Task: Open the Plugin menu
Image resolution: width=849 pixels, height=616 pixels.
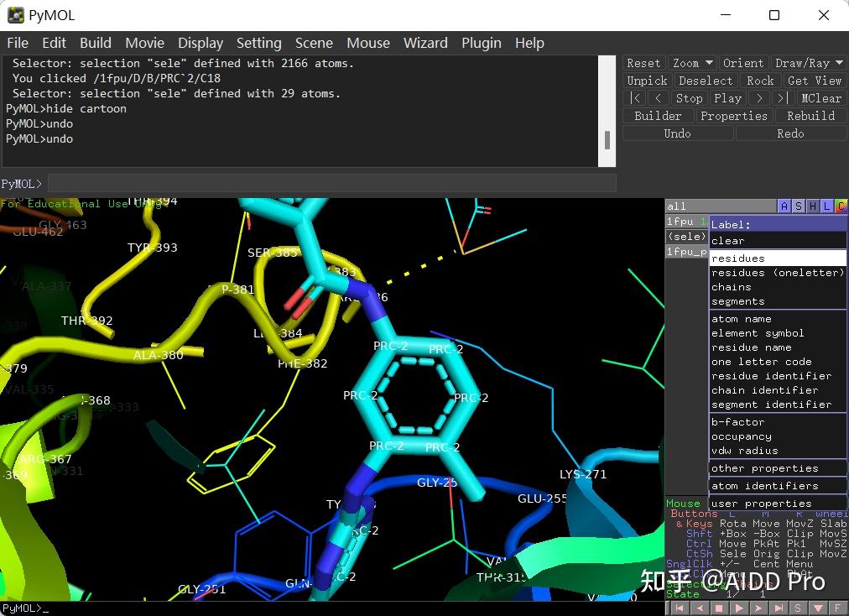Action: tap(481, 43)
